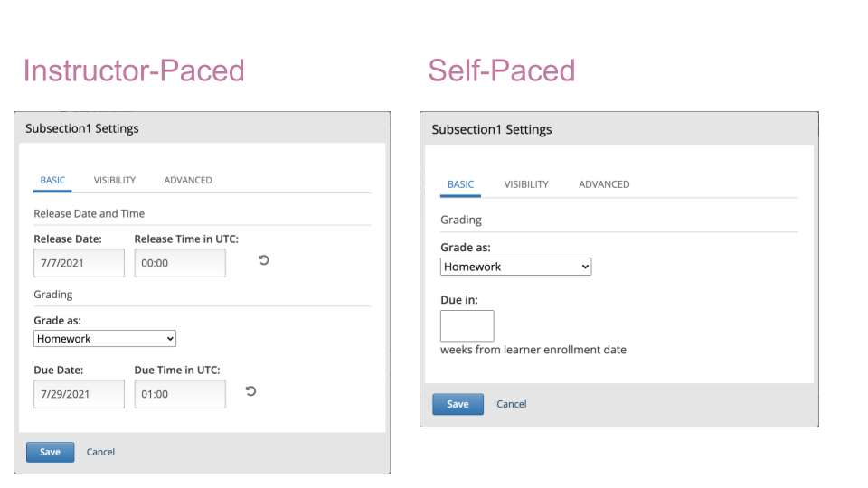Screen dimensions: 868x488
Task: Click Save in Instructor-Paced dialog
Action: click(50, 452)
